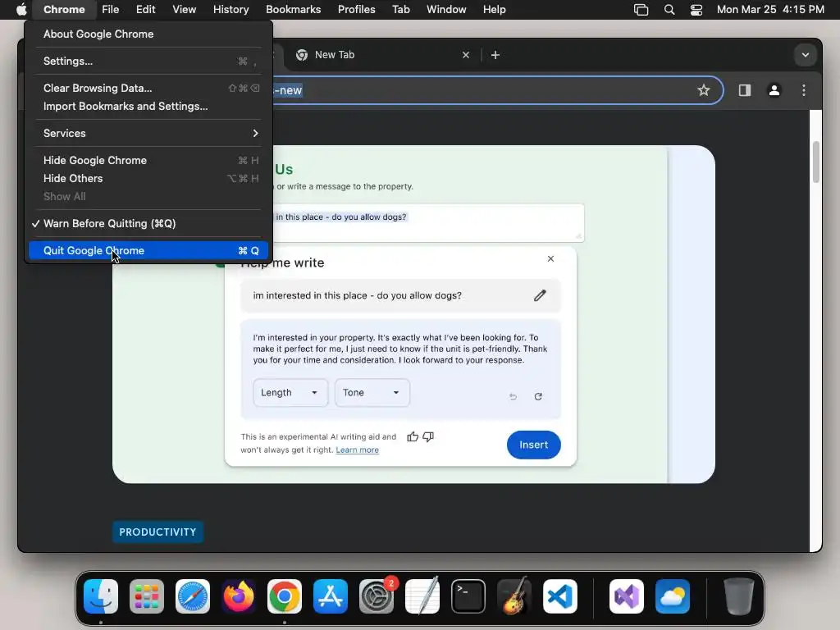Open App Store from the Dock
The image size is (840, 630).
point(331,596)
